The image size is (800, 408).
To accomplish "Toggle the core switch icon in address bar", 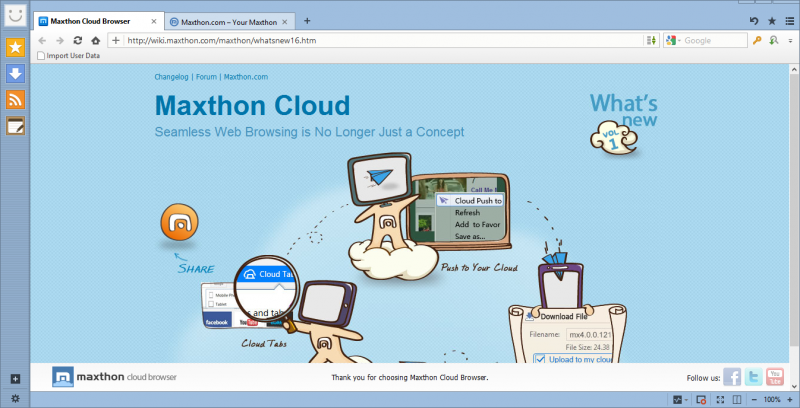I will (651, 40).
